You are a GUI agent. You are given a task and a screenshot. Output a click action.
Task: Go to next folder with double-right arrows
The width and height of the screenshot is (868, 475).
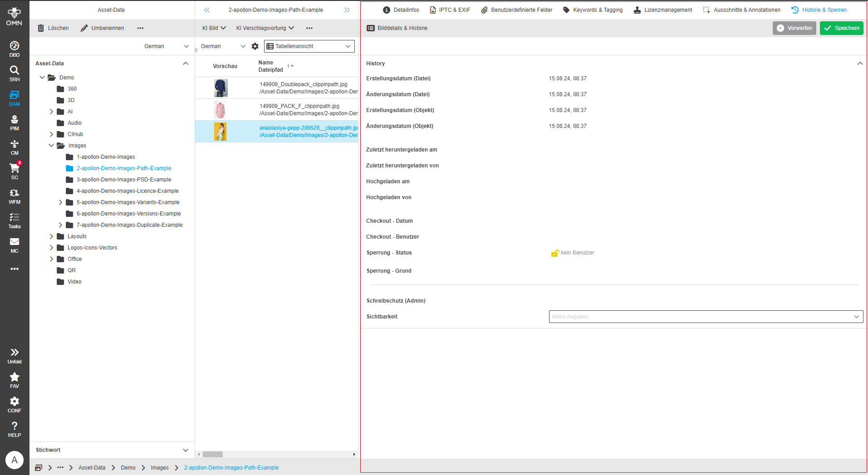pyautogui.click(x=347, y=10)
